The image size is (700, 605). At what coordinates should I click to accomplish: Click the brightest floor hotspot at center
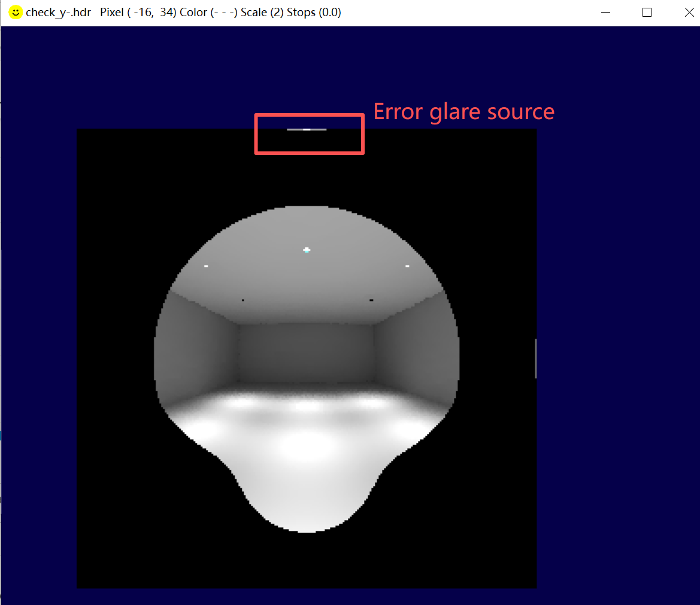(x=307, y=444)
